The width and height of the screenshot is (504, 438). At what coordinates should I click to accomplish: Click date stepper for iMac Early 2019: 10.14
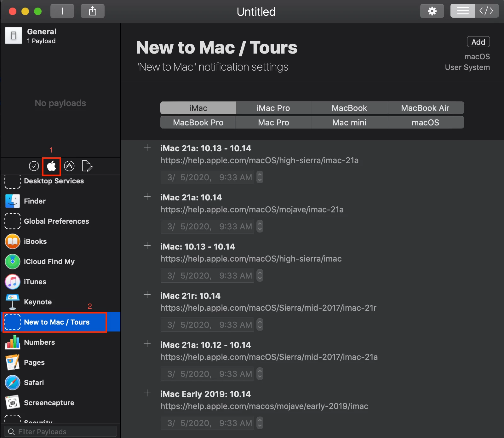coord(260,423)
